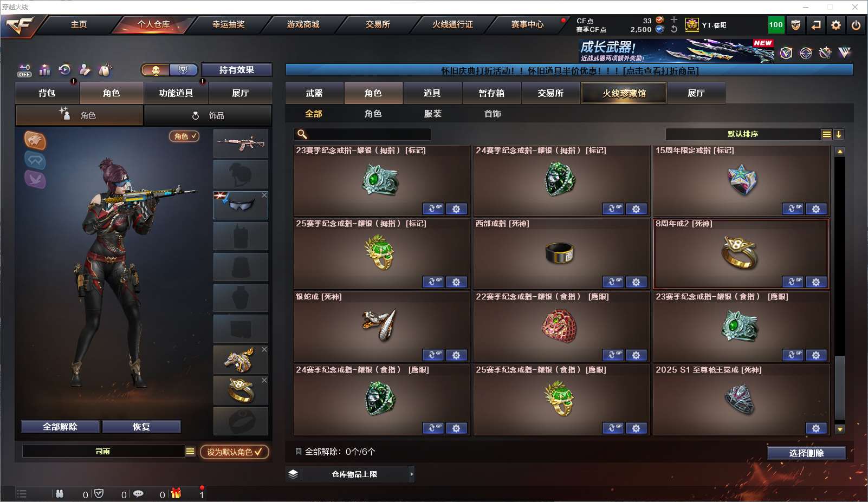
Task: Click the gift box icon in status bar
Action: 176,493
